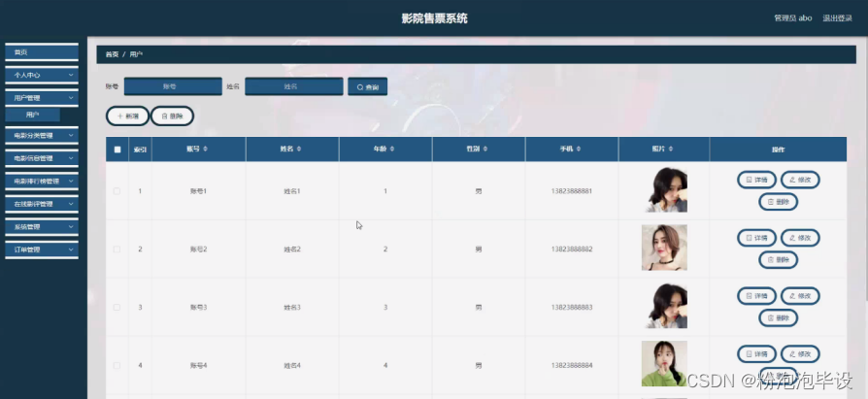
Task: Open the photo thumbnail in row 账号2
Action: click(664, 248)
